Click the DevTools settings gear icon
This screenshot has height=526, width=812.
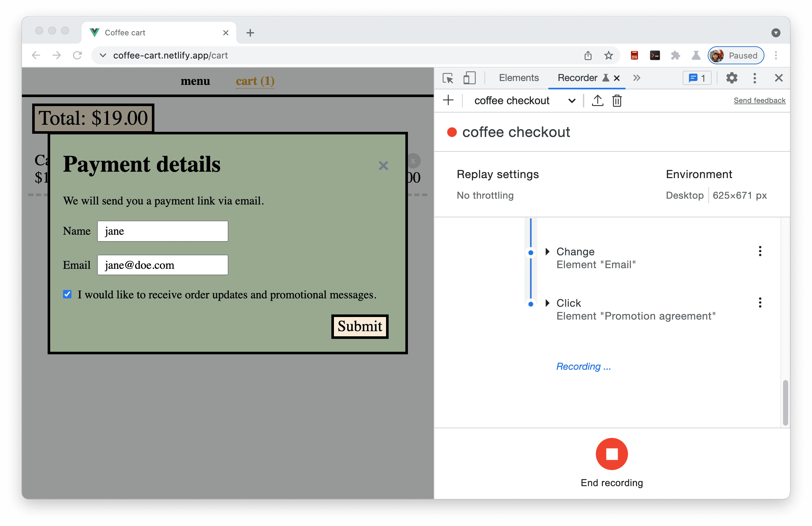click(x=732, y=78)
